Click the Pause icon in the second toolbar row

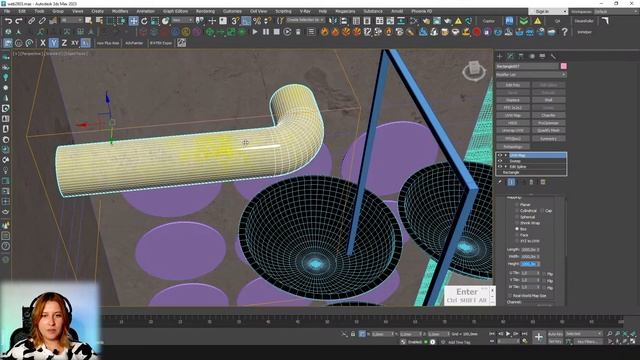[266, 32]
